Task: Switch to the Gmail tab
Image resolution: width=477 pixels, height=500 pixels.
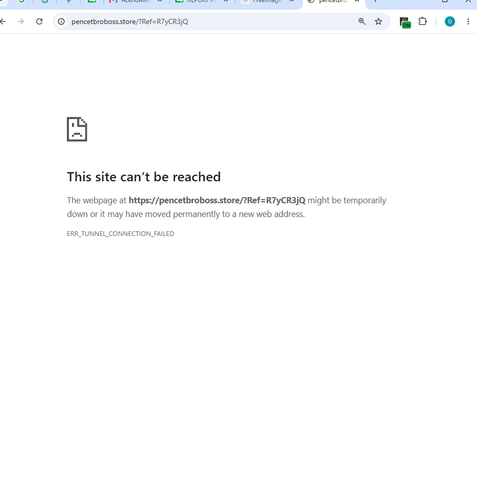Action: [135, 1]
